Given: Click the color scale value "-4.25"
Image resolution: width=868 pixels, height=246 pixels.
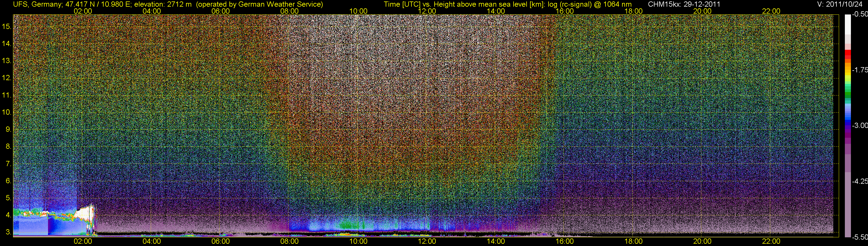Looking at the screenshot, I should (x=860, y=181).
